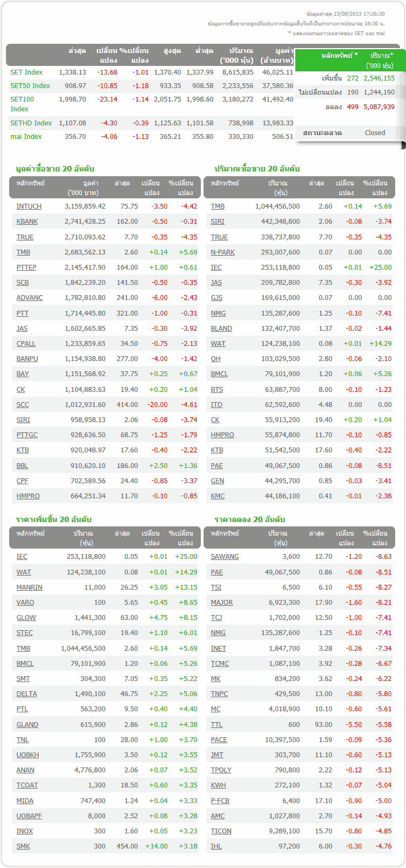
Task: Click the N-PARK symbol link
Action: point(223,252)
